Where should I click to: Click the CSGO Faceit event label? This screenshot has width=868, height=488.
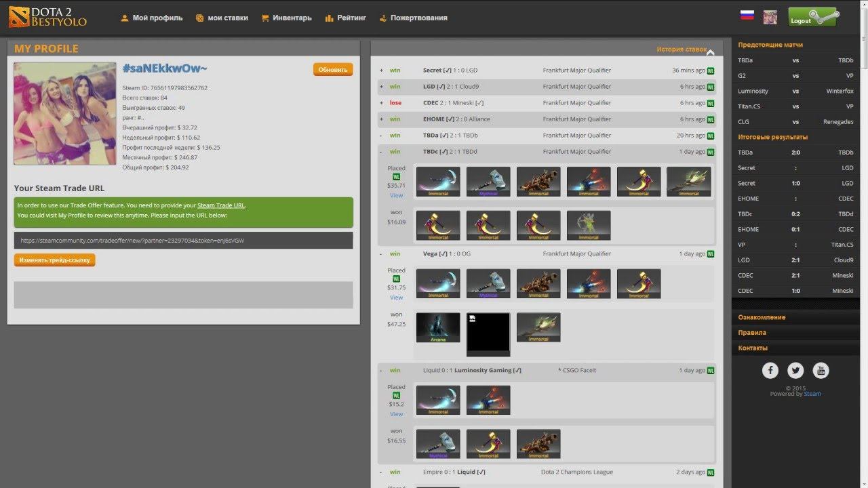tap(577, 371)
